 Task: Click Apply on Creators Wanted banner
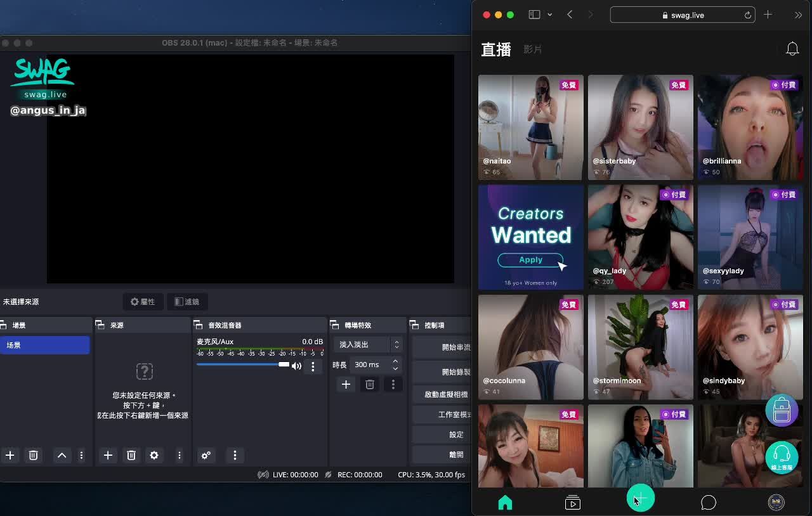click(530, 260)
